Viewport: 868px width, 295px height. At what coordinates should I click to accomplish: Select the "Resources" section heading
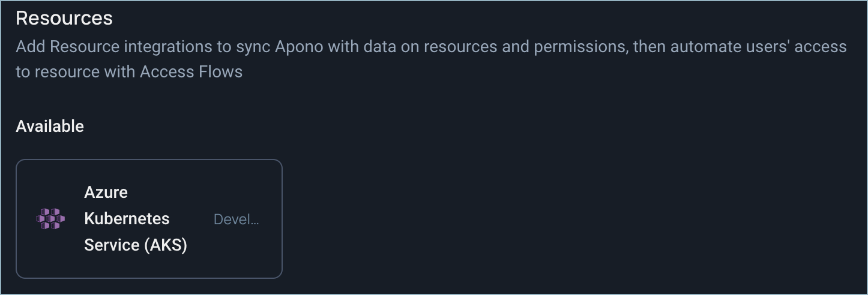(x=64, y=18)
